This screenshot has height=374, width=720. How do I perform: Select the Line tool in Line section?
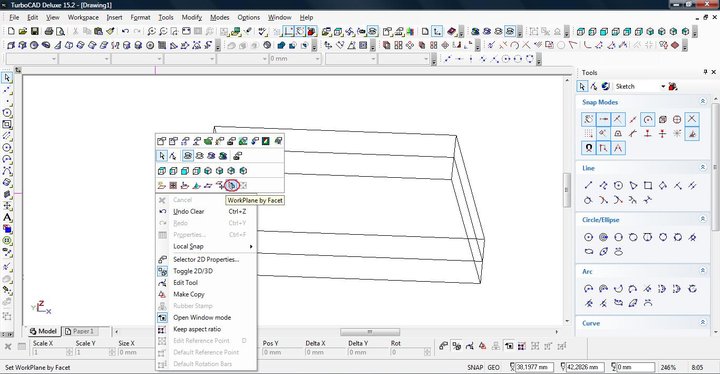pyautogui.click(x=588, y=186)
